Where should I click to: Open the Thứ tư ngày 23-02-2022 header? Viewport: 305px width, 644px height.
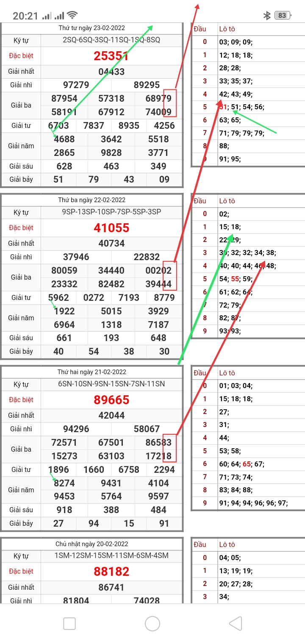[x=92, y=28]
